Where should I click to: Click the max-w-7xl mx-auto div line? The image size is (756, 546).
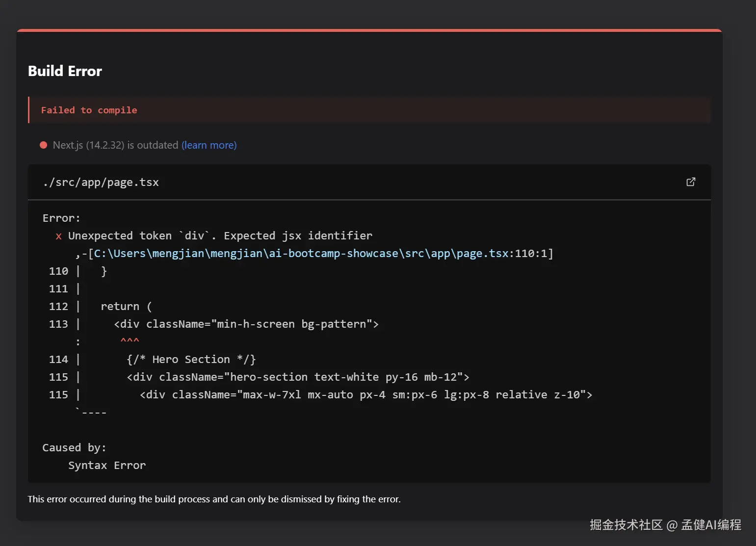(365, 395)
